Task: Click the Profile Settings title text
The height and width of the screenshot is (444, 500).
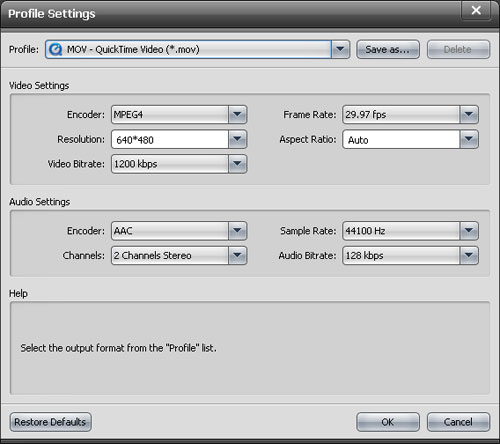Action: [x=52, y=14]
